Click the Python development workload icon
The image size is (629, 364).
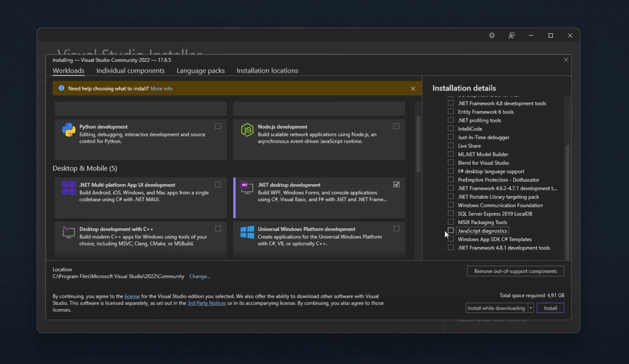(68, 130)
